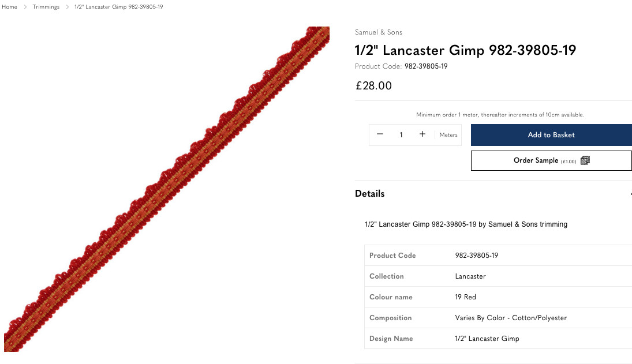Expand the Details section header

pos(369,193)
